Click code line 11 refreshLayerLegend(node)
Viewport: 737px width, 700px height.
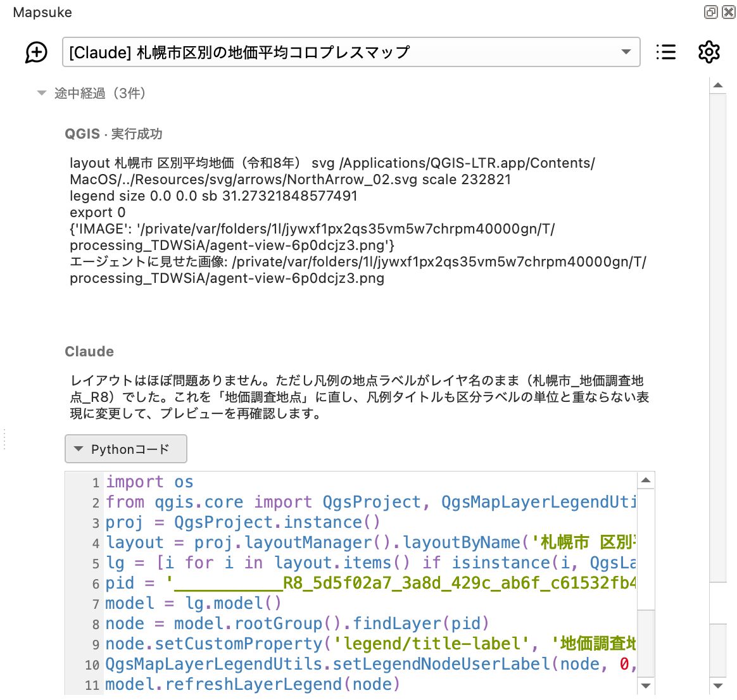[x=253, y=684]
